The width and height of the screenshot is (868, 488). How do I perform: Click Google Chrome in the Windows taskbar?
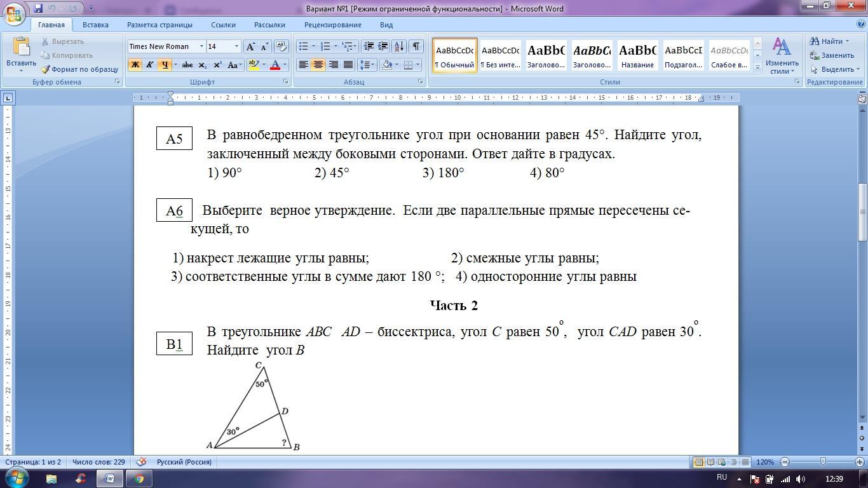(139, 478)
